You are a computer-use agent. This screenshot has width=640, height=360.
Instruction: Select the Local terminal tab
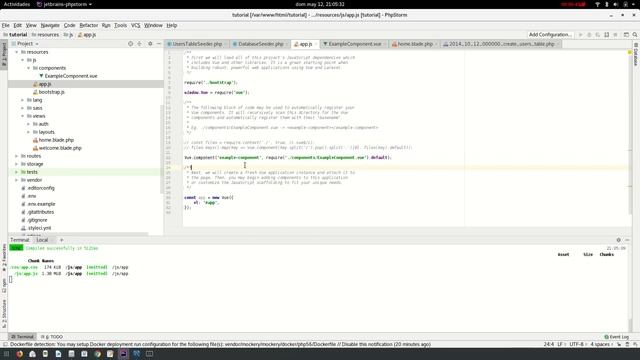pyautogui.click(x=42, y=240)
